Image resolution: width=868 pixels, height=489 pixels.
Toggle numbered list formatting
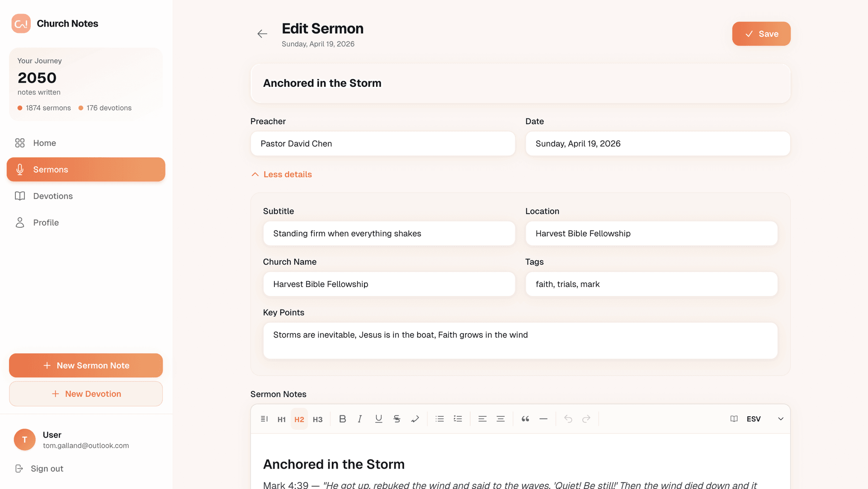coord(458,419)
